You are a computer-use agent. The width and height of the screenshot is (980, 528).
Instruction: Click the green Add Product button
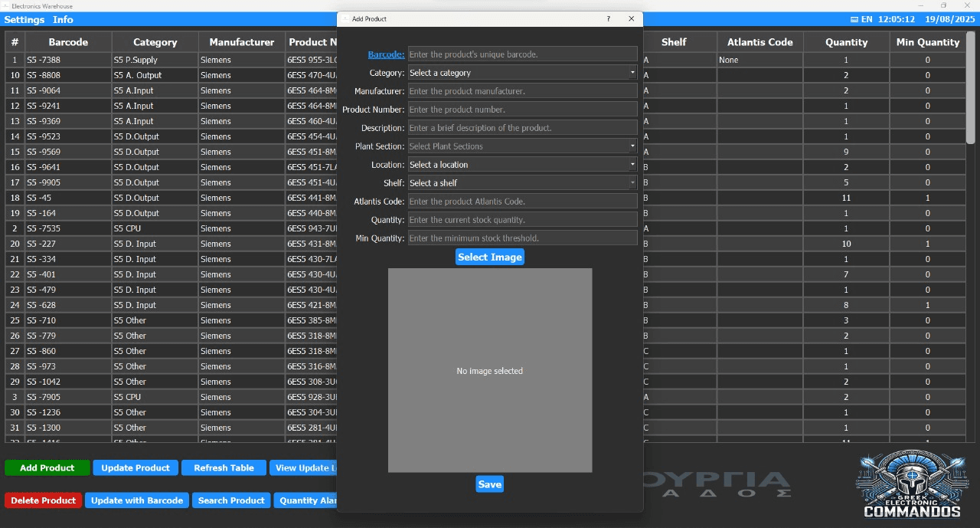pyautogui.click(x=47, y=467)
